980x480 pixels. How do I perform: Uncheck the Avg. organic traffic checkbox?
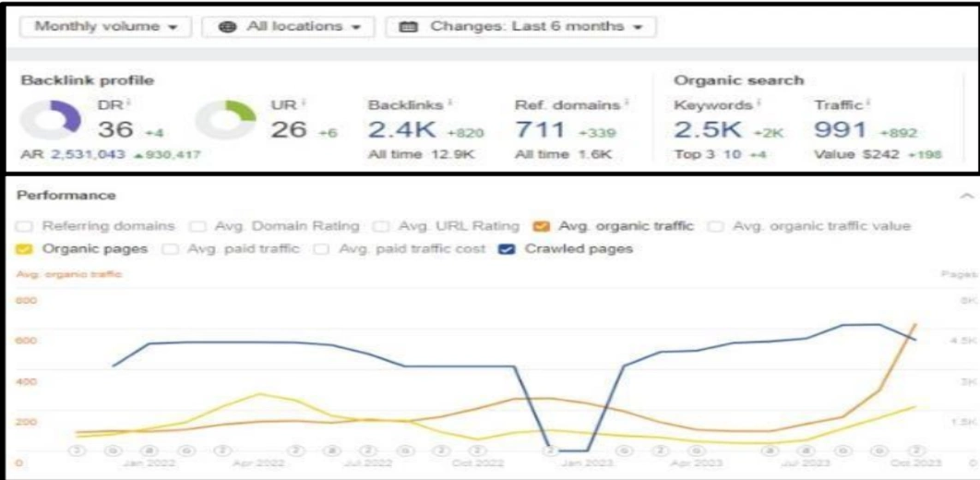point(543,225)
